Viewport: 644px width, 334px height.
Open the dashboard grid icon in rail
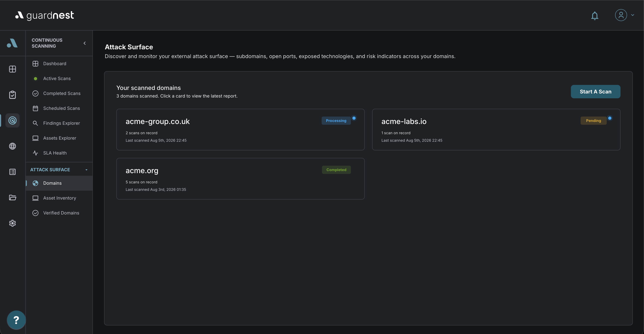12,69
